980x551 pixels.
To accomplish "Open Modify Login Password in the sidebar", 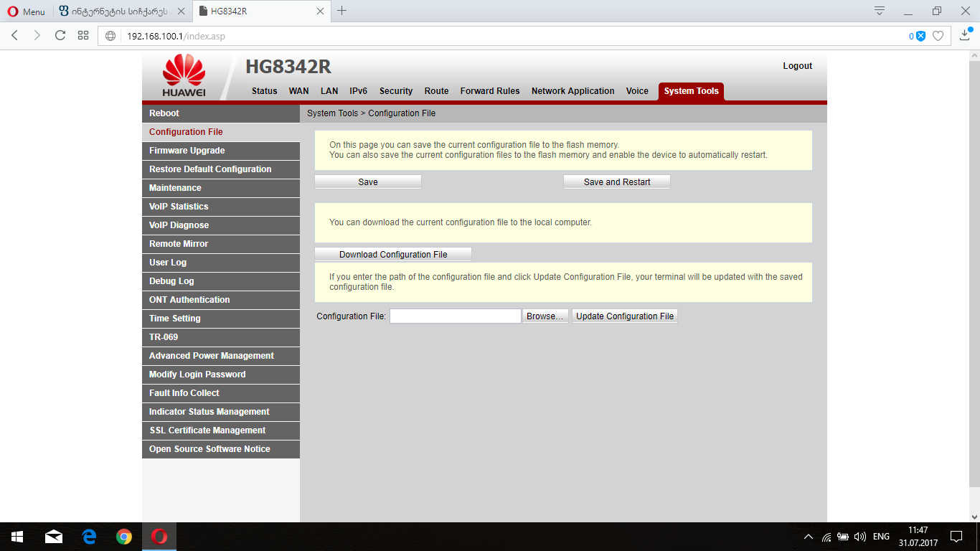I will point(221,375).
